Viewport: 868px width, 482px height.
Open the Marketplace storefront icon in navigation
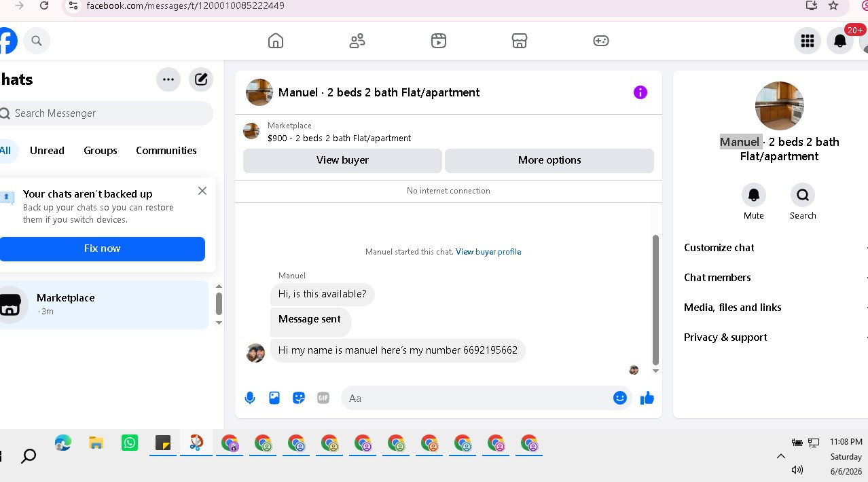(520, 41)
